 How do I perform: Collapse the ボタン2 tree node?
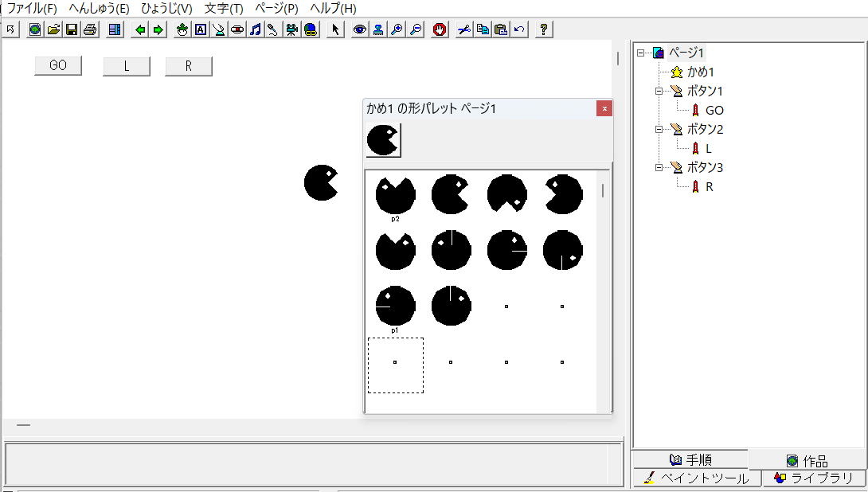click(659, 129)
